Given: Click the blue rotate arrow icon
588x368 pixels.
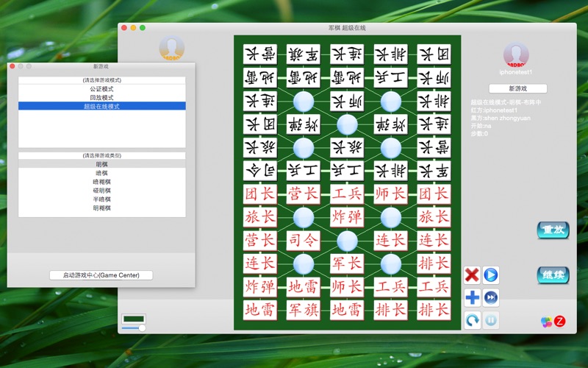Looking at the screenshot, I should click(472, 320).
